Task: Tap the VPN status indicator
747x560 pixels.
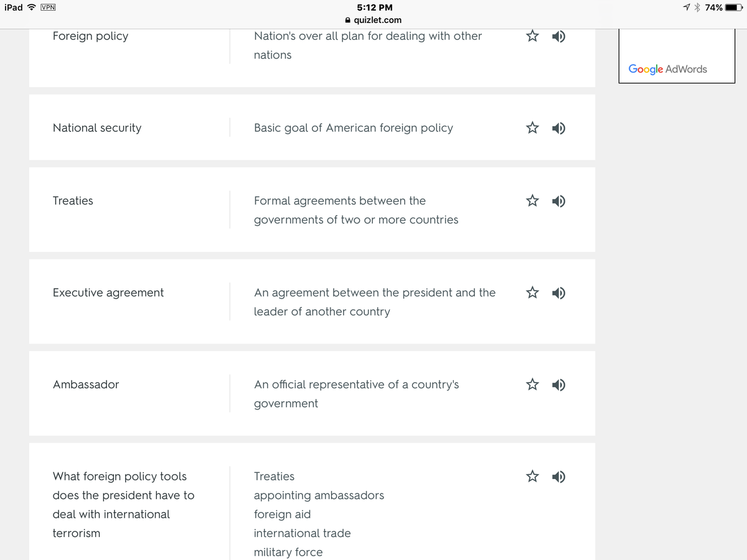Action: (x=47, y=7)
